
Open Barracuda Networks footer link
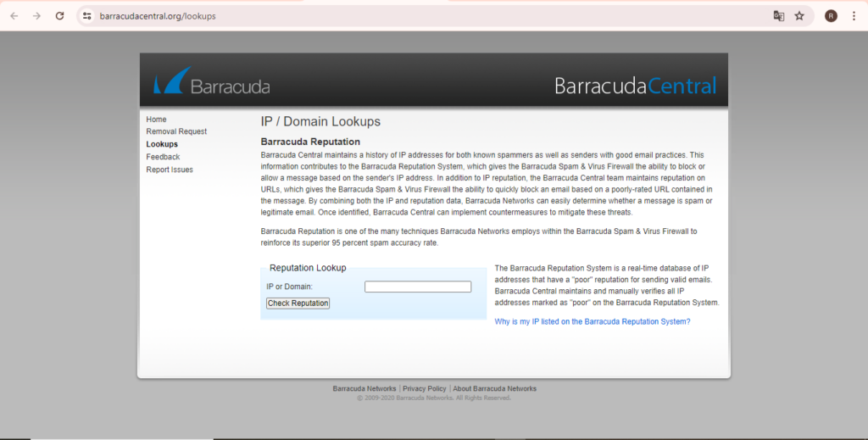[x=364, y=388]
